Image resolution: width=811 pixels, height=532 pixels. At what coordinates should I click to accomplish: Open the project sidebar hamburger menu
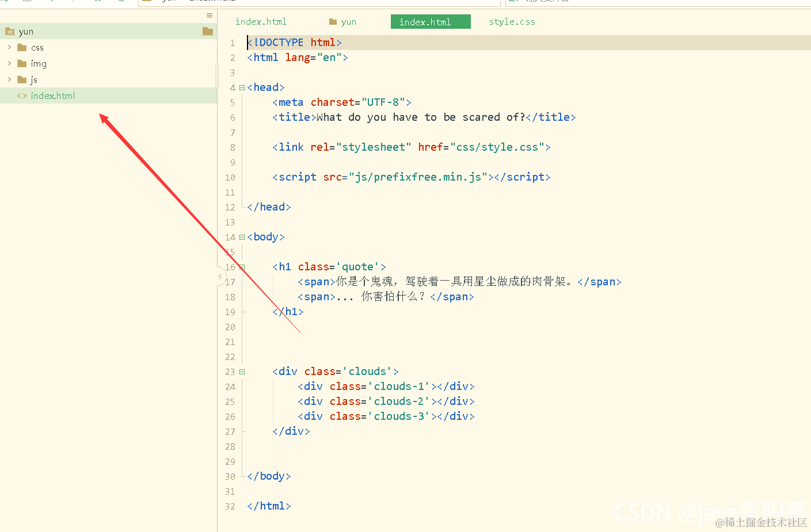tap(210, 16)
